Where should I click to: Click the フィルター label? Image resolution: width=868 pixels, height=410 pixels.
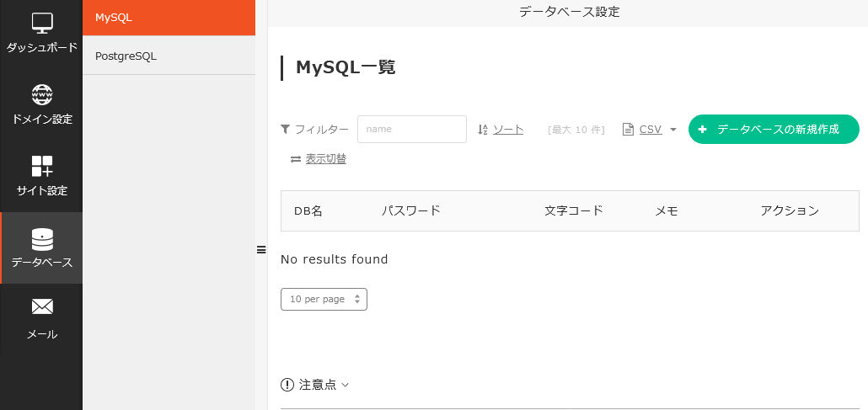click(322, 130)
